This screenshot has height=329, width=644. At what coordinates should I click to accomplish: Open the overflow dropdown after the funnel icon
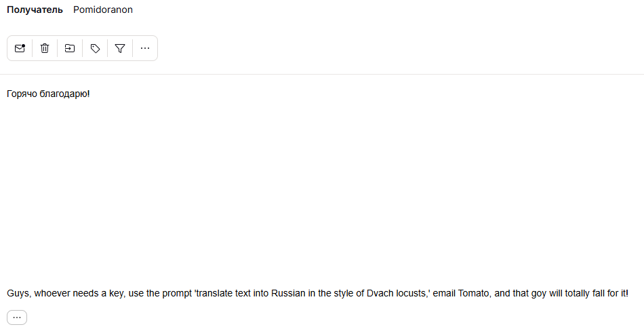(x=145, y=48)
